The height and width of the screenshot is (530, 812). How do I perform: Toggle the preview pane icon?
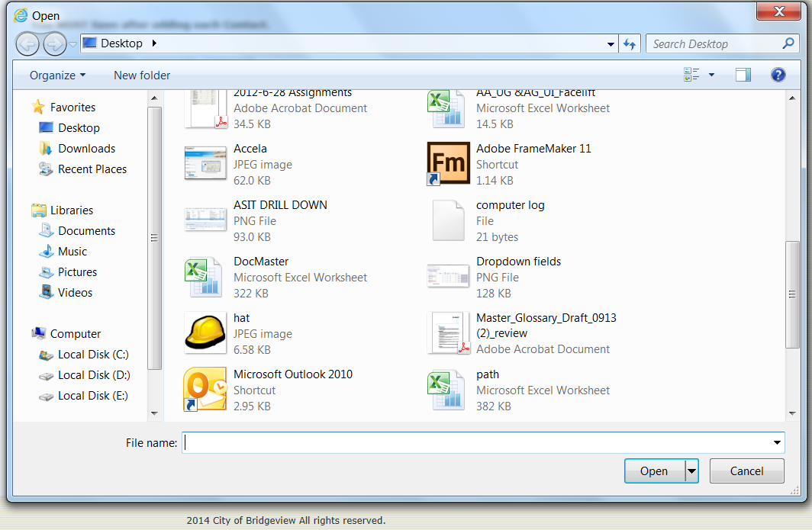click(743, 75)
